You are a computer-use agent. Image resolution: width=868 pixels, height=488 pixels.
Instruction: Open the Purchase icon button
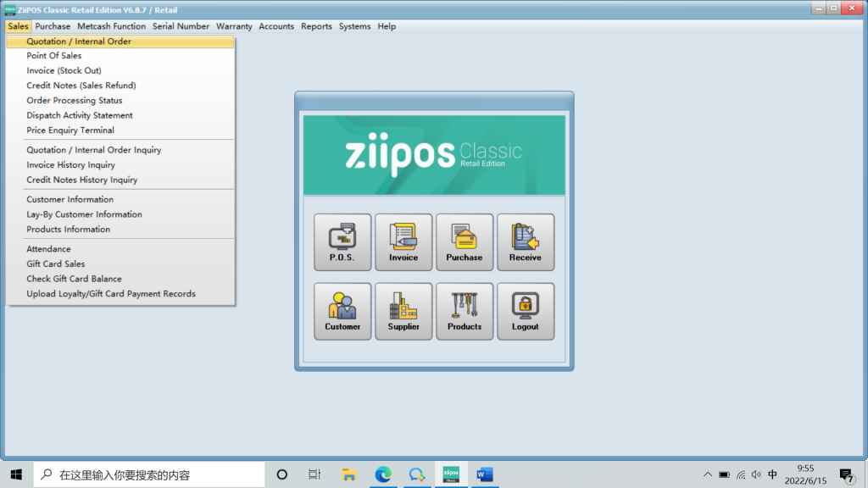pos(465,242)
